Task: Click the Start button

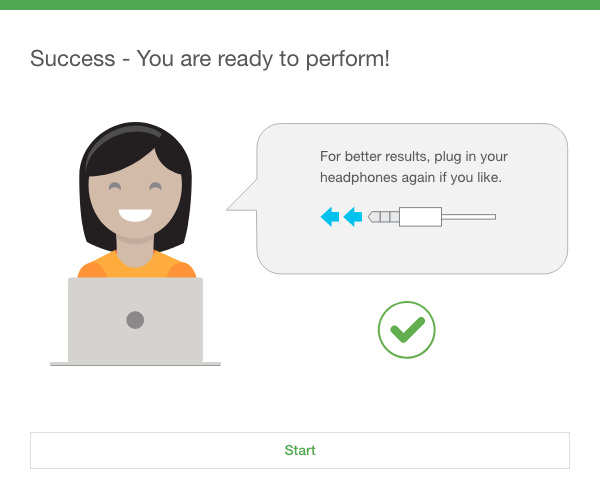Action: pos(300,450)
